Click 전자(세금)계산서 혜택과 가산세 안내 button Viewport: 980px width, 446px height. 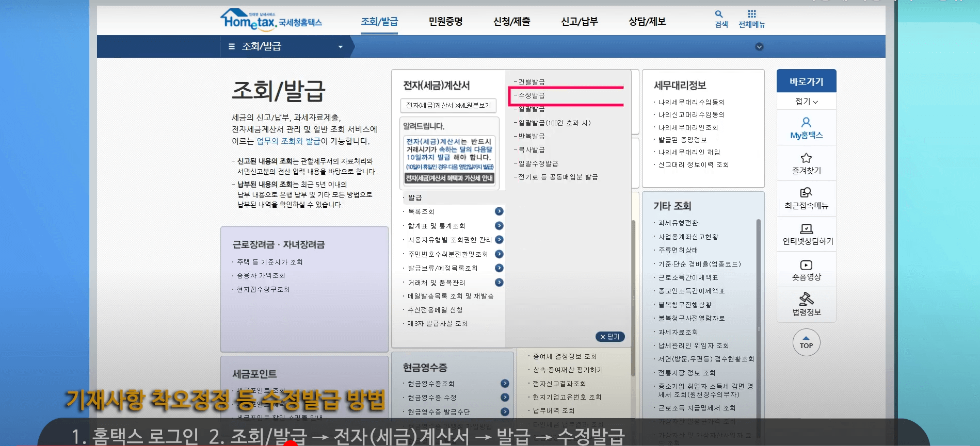pos(449,178)
